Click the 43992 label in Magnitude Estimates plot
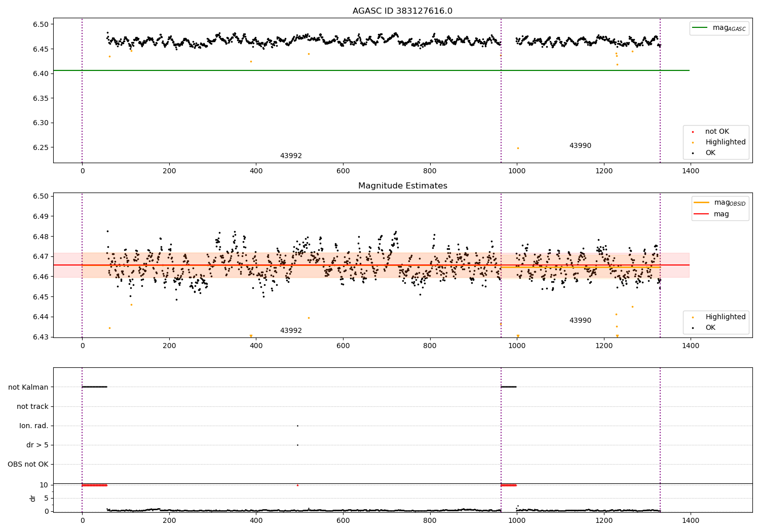Screen dimensions: 760x532 pyautogui.click(x=291, y=331)
